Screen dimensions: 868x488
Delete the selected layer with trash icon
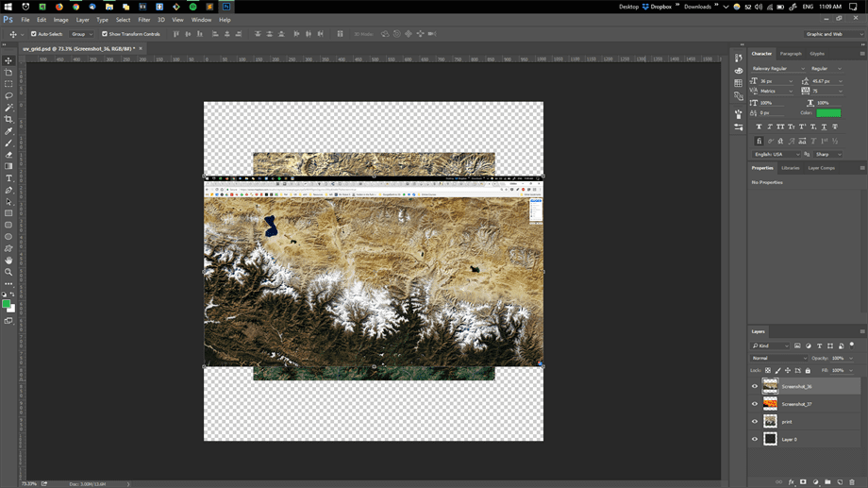[x=852, y=482]
